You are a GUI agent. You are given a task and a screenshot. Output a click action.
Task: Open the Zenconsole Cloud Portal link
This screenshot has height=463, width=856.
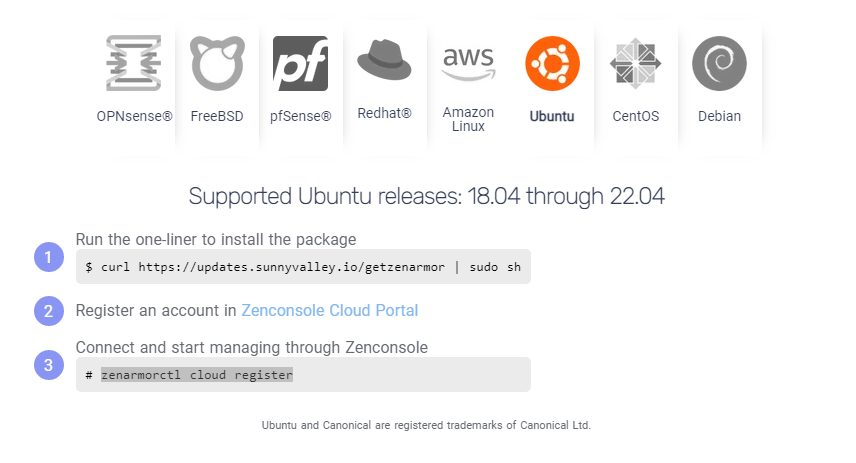point(330,310)
